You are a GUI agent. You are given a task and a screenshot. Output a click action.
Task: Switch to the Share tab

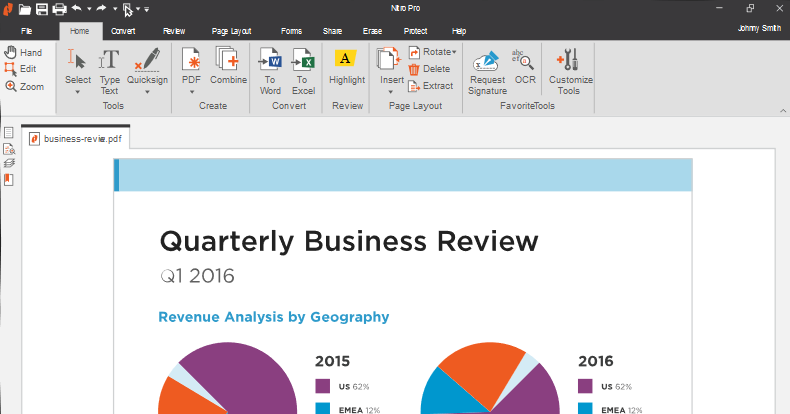click(332, 31)
